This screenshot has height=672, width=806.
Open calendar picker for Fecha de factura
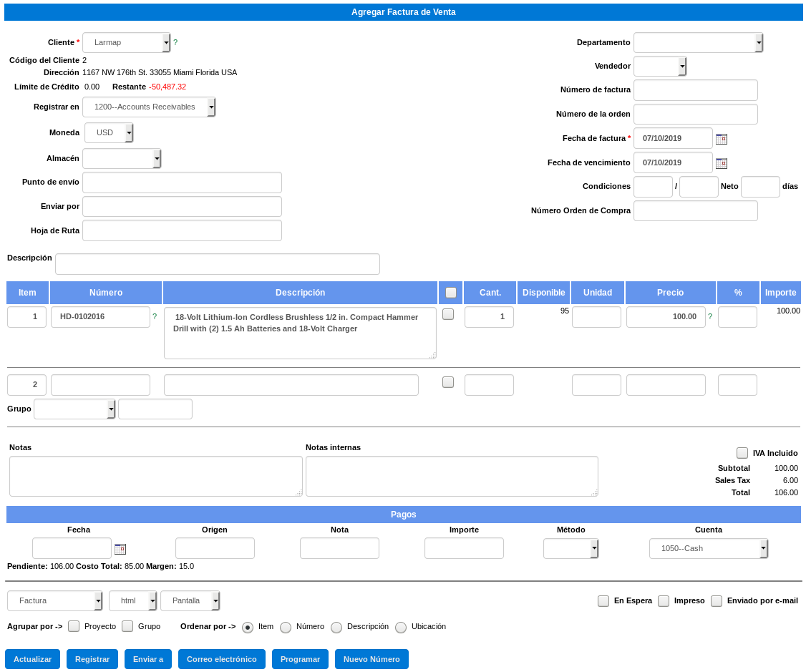722,139
